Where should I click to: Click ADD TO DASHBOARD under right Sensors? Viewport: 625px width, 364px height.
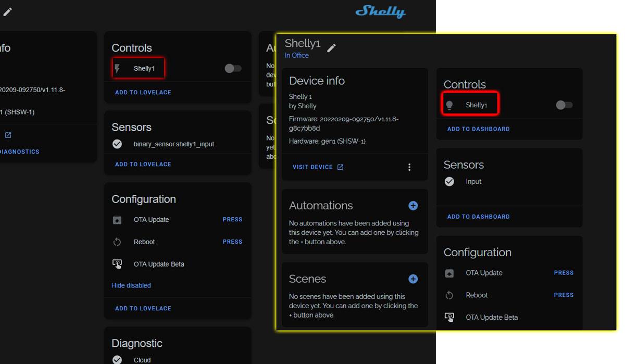click(479, 217)
